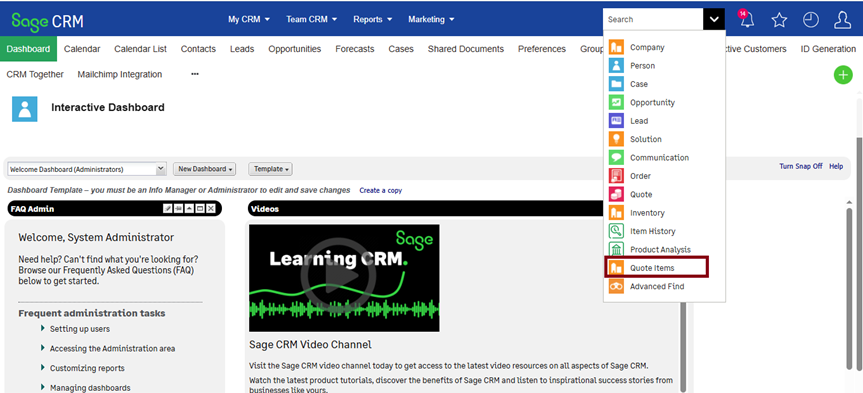Viewport: 863px width, 393px height.
Task: Click the green plus New button
Action: (843, 75)
